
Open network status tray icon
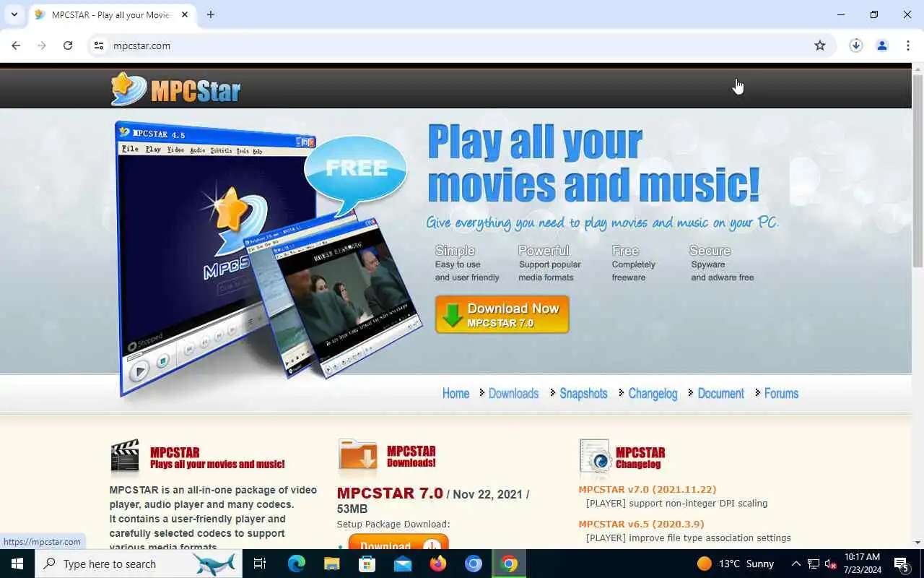tap(813, 564)
